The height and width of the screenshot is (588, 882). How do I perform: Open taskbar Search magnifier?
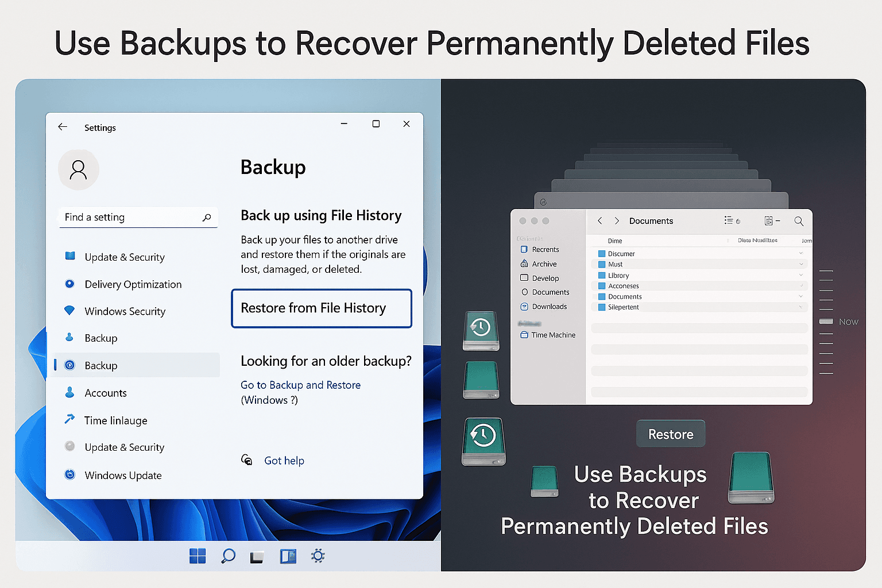[228, 556]
